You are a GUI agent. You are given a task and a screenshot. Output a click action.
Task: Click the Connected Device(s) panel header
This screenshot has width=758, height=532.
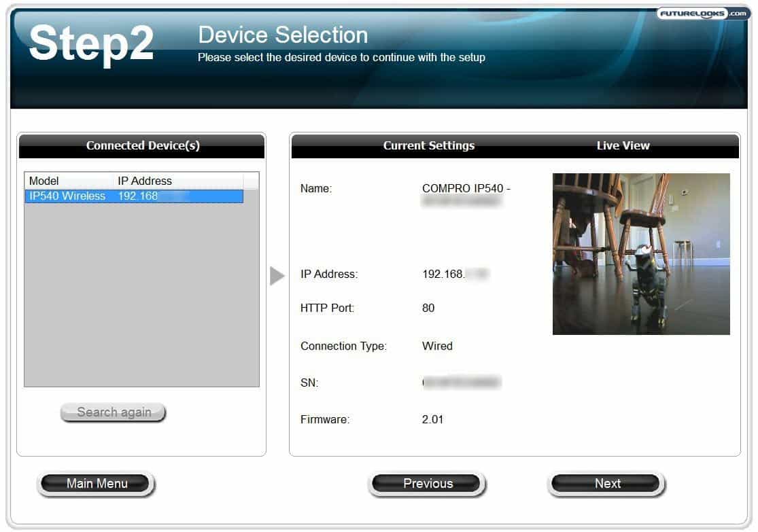point(142,145)
